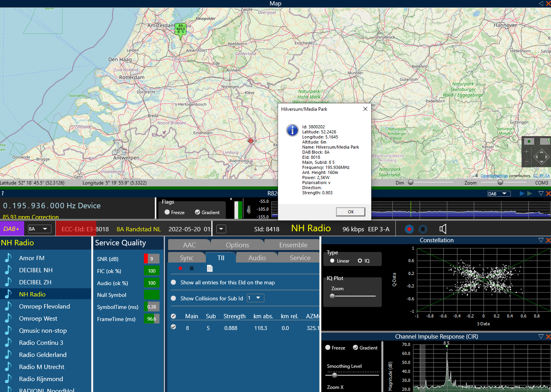Collapse the Channel Impulse Response panel triangle
The image size is (551, 392).
541,336
